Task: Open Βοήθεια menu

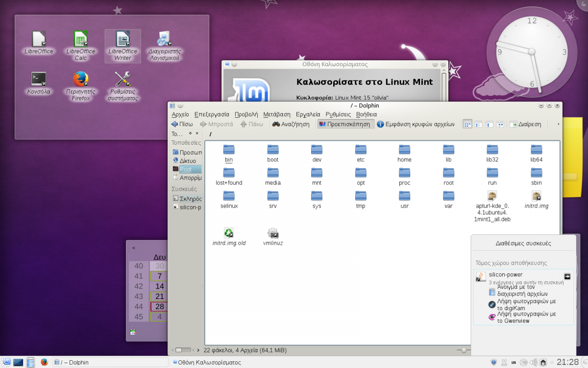Action: pos(367,114)
